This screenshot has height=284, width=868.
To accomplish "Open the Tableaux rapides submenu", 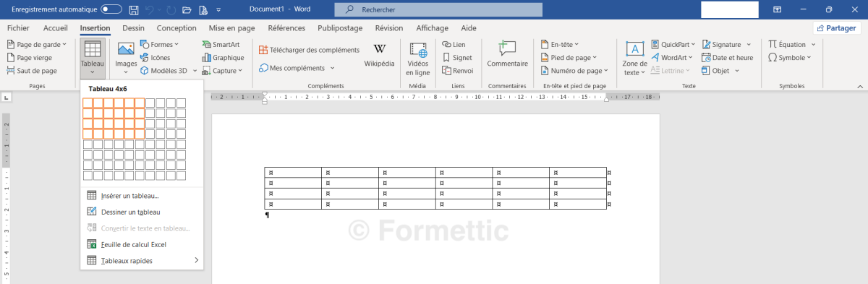I will [x=142, y=260].
